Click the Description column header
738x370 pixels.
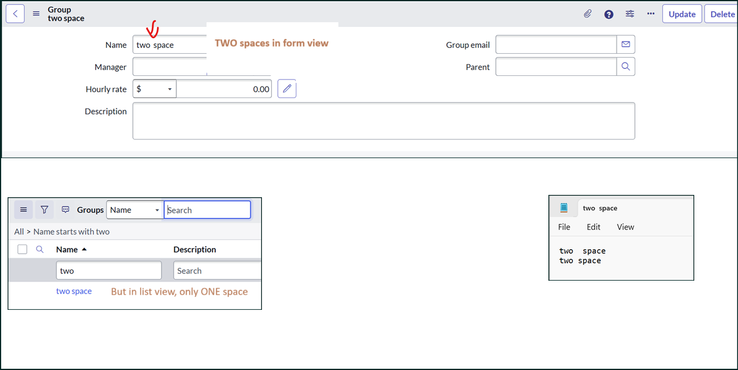(195, 249)
